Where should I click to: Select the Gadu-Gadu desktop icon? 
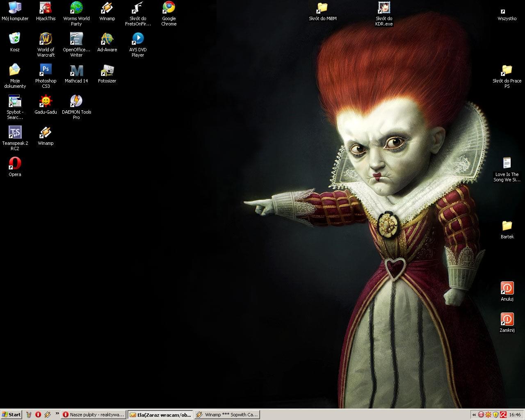point(46,105)
